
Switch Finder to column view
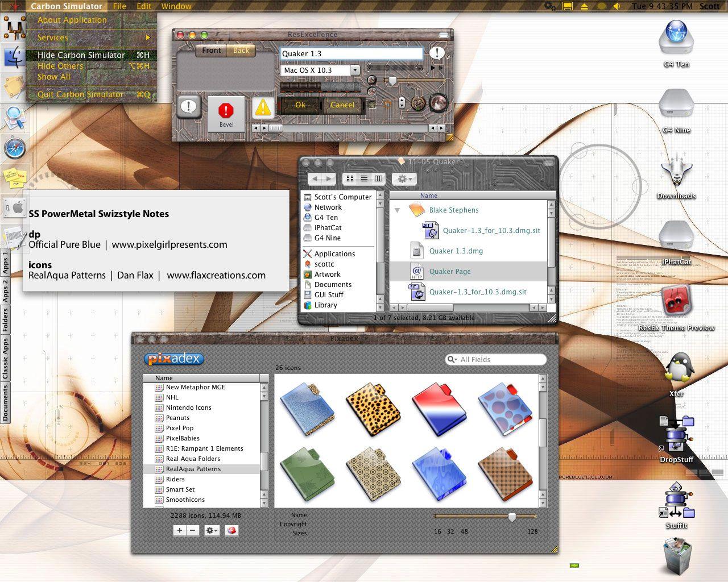coord(378,178)
